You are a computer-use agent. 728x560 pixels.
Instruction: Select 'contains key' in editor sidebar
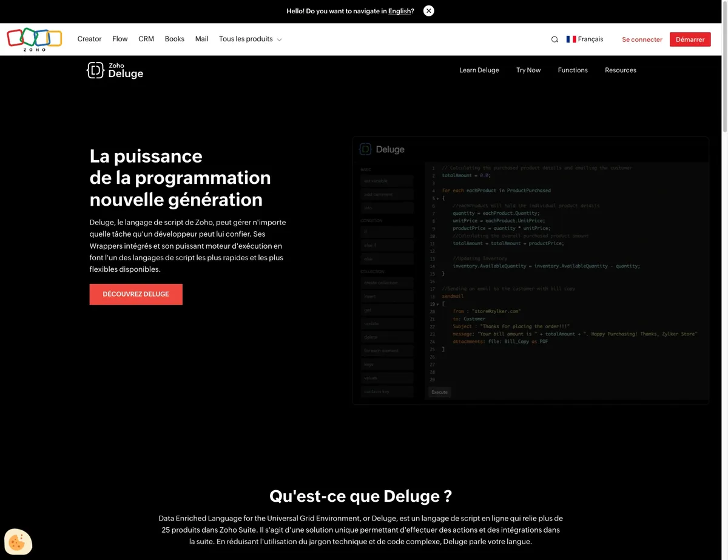tap(387, 392)
